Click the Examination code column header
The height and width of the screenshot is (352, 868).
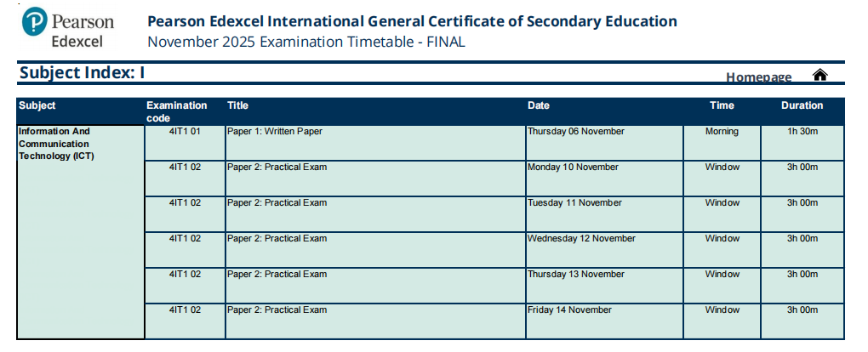176,111
